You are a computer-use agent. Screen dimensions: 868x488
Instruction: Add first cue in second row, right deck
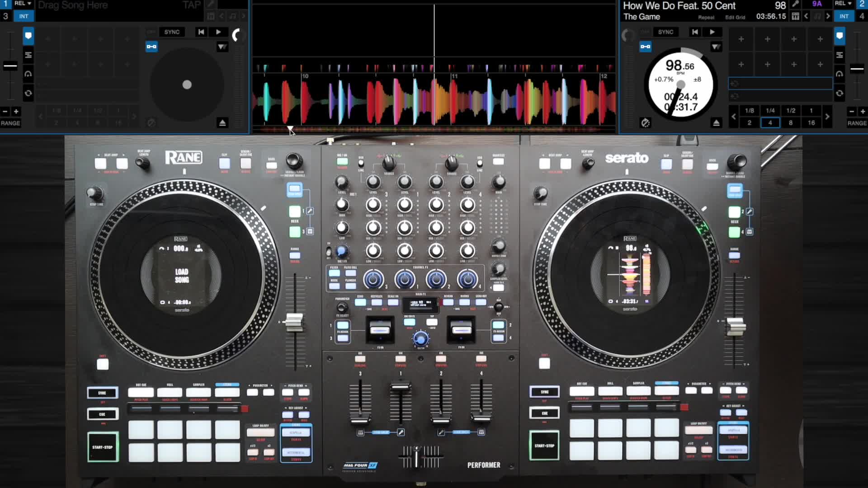point(741,65)
